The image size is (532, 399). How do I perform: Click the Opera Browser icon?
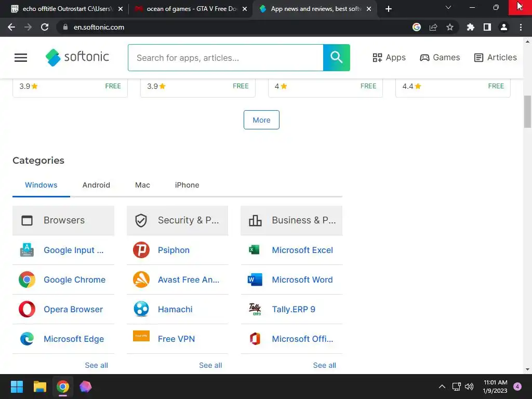(x=27, y=309)
